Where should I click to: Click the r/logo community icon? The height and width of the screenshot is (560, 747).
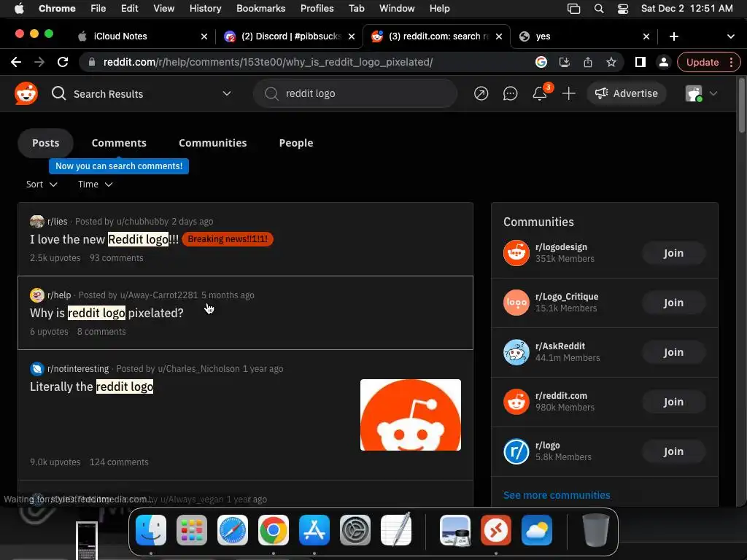tap(516, 451)
